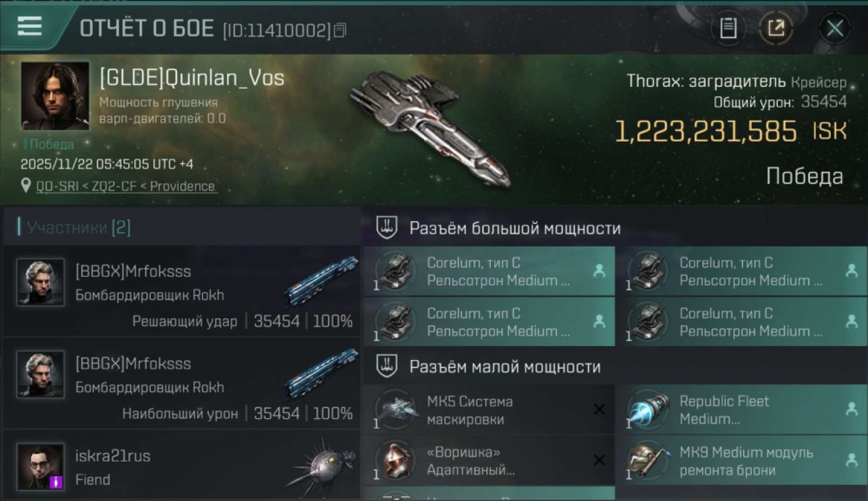Open the hamburger menu
868x501 pixels.
pos(29,27)
